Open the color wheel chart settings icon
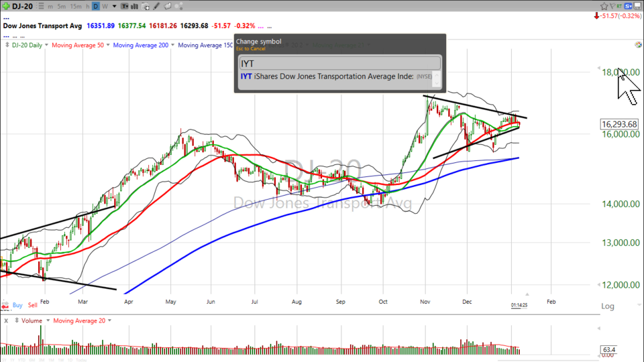Image resolution: width=644 pixels, height=362 pixels. (638, 45)
